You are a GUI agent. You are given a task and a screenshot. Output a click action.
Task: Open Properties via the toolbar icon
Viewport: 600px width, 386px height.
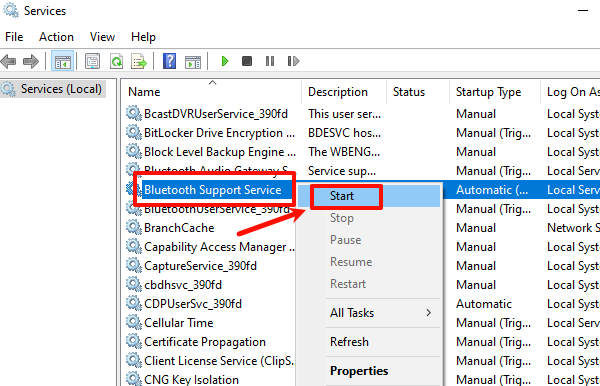(x=92, y=61)
